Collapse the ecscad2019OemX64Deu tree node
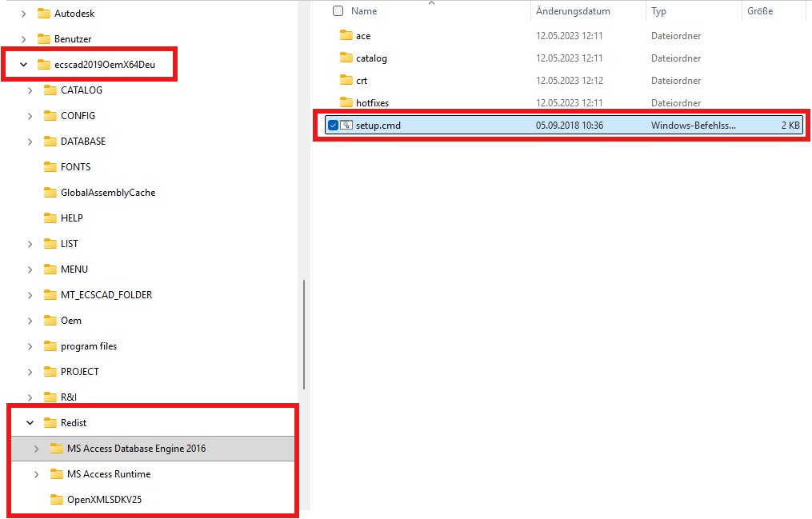The height and width of the screenshot is (519, 812). click(23, 65)
